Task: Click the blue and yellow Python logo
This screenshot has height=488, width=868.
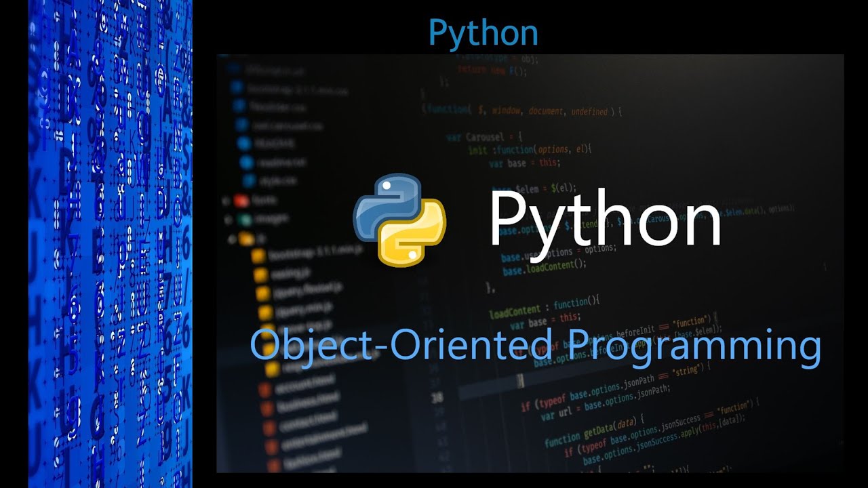Action: point(399,220)
